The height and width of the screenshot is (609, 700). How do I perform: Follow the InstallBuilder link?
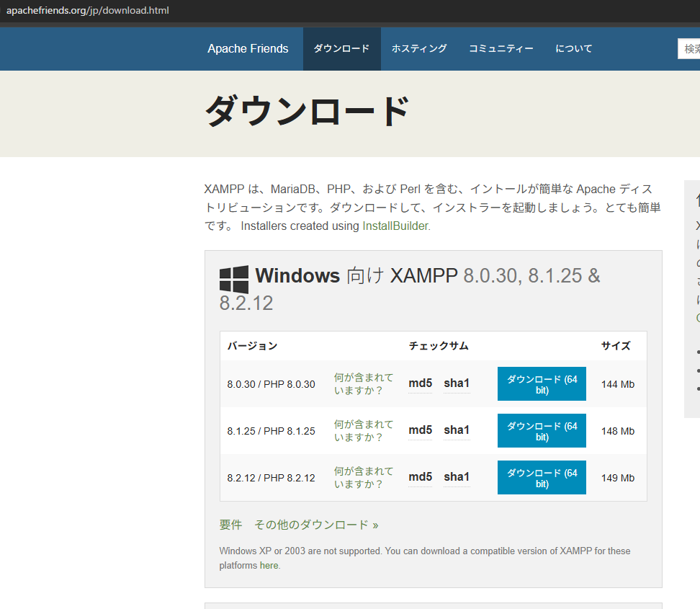395,226
